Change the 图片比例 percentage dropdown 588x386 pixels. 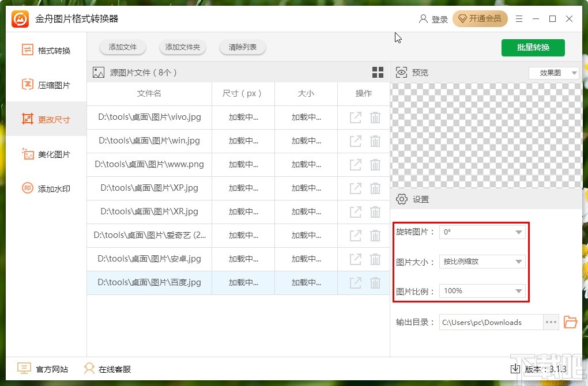tap(482, 290)
